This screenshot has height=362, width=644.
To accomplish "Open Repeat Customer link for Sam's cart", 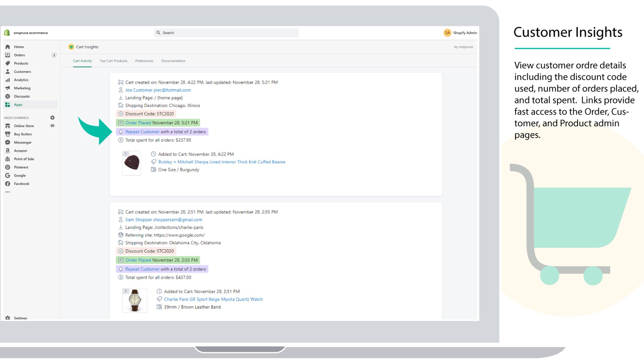I will click(x=143, y=269).
